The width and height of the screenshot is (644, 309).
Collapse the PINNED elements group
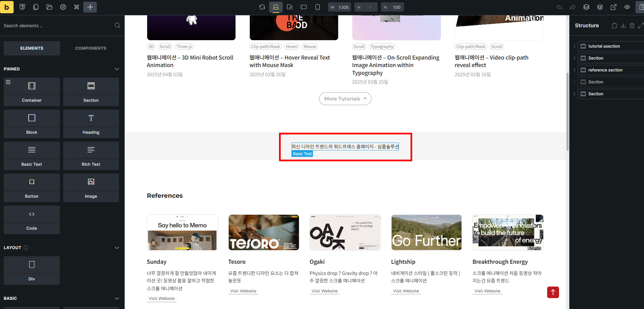[x=117, y=69]
